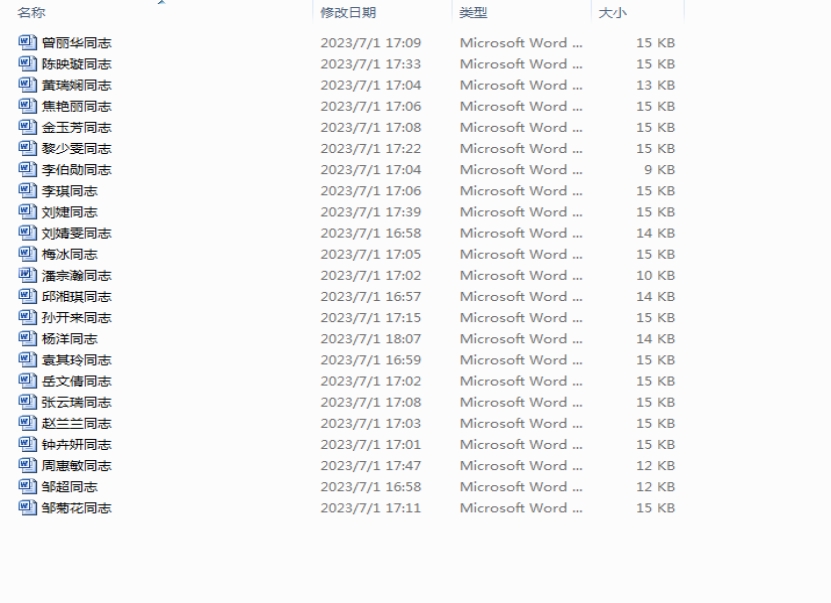
Task: Select the Word icon beside 邹超同志
Action: tap(27, 487)
